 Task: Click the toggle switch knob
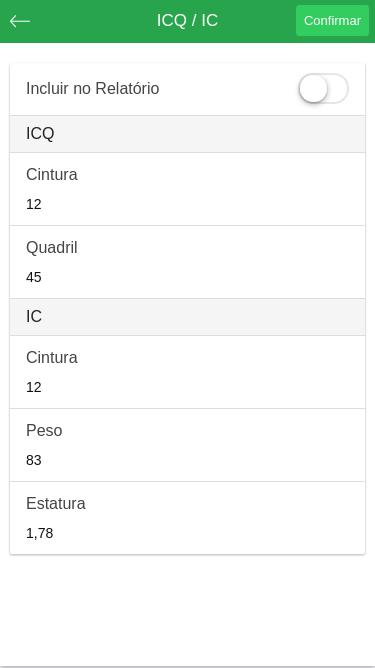[313, 89]
